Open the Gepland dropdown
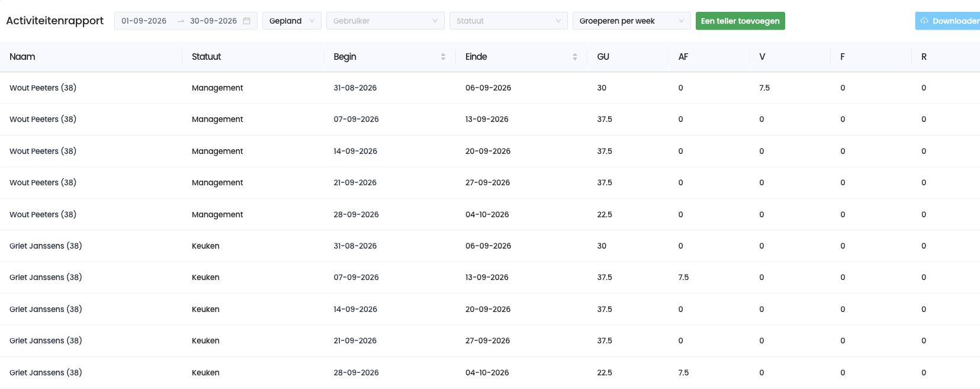 292,21
